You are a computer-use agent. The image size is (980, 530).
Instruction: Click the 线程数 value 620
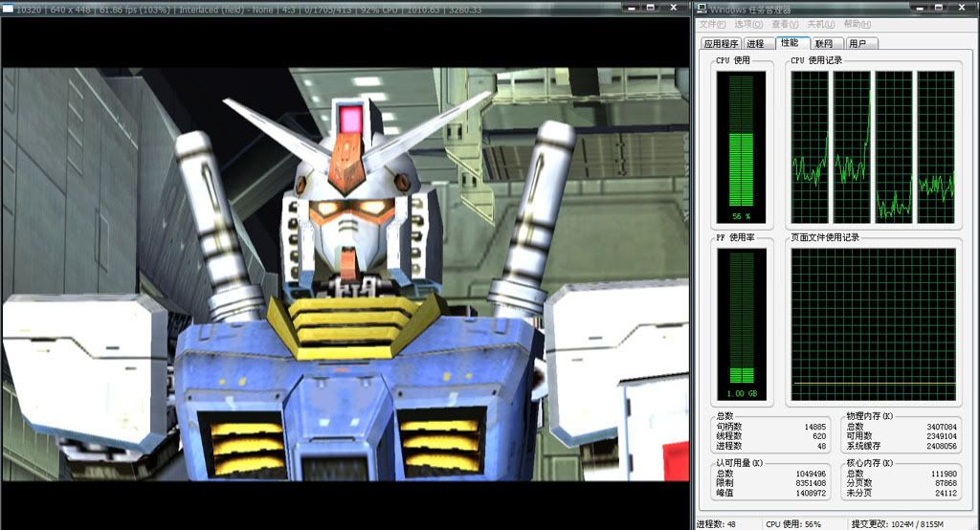(x=819, y=436)
